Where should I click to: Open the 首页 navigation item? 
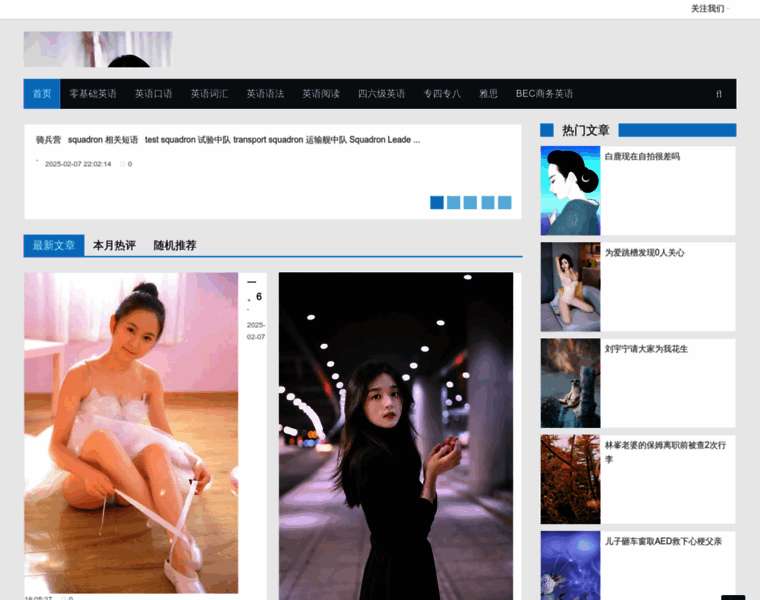[x=42, y=94]
